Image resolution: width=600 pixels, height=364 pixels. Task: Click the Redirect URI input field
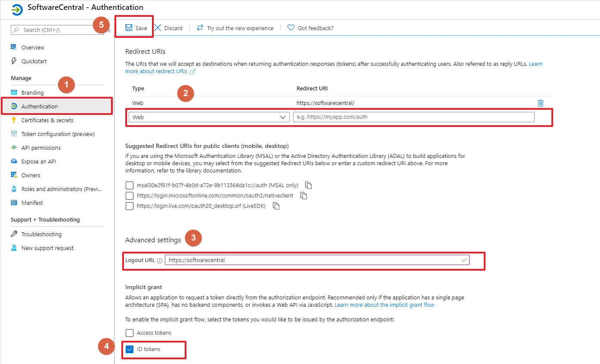413,117
